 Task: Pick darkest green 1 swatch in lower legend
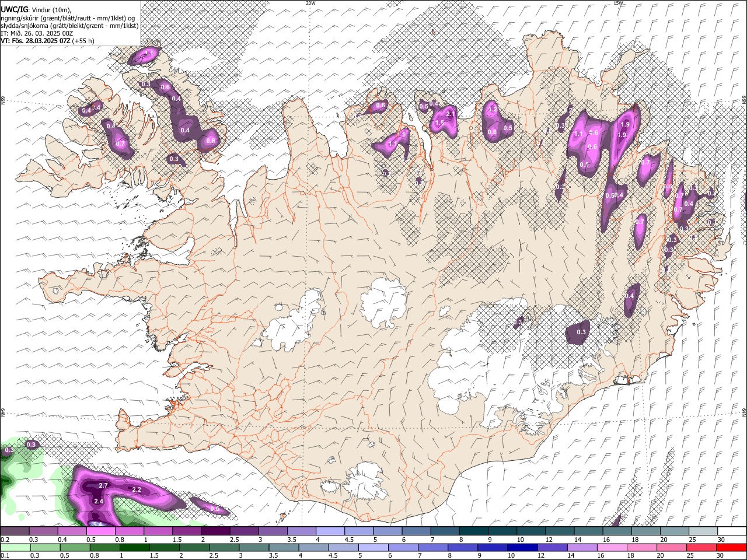pos(134,547)
